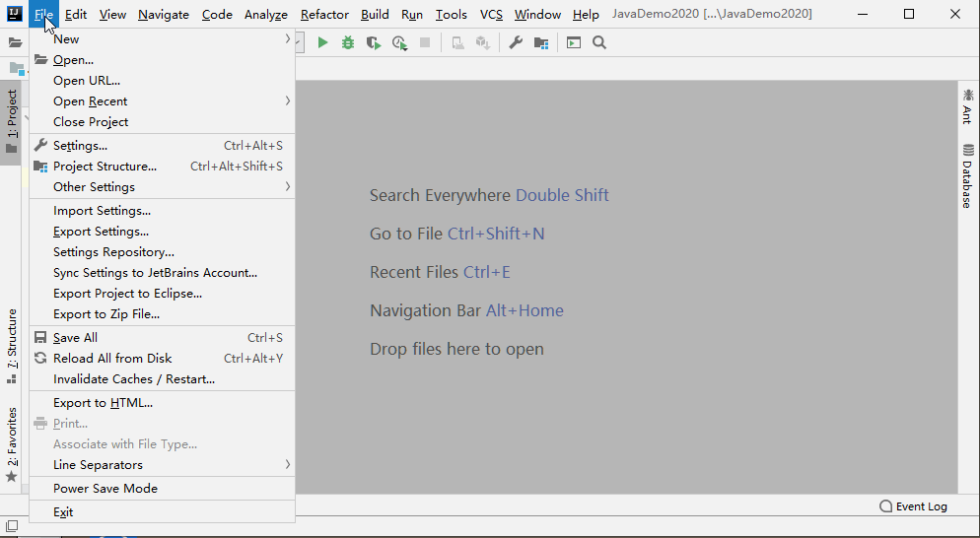
Task: Select Sync Settings to JetBrains Account...
Action: click(163, 272)
